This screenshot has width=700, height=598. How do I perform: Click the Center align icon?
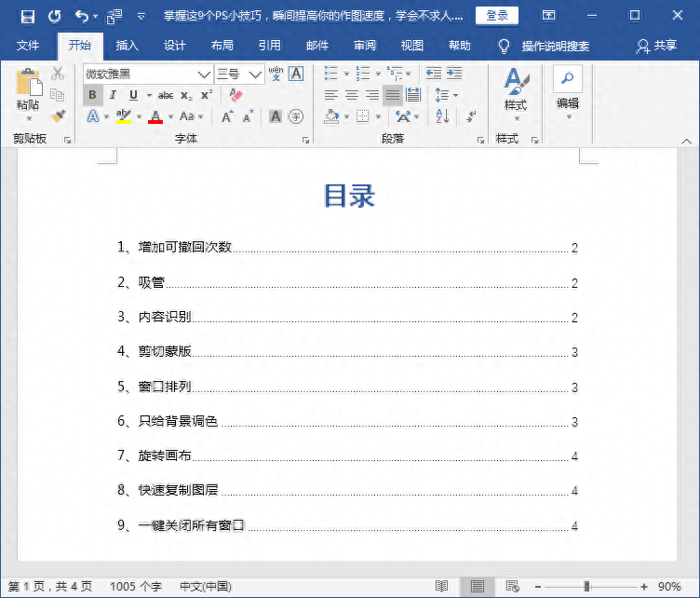point(352,95)
